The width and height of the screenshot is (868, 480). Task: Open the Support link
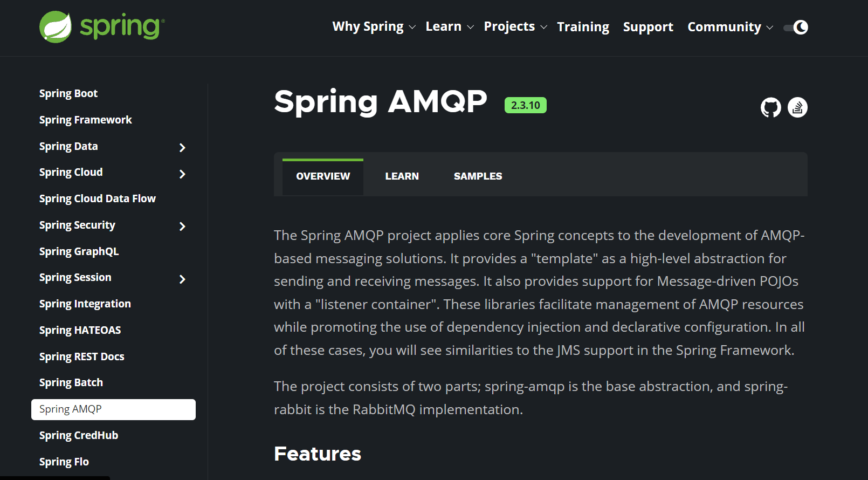point(648,27)
